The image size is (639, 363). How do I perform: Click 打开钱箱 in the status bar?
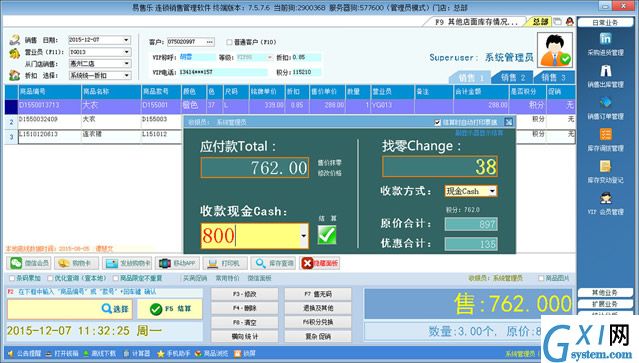[61, 353]
